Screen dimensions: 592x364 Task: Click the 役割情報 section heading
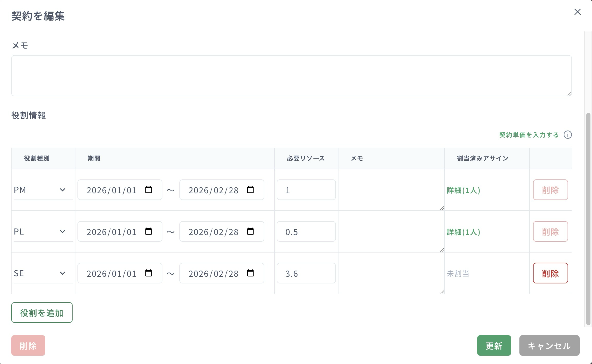pyautogui.click(x=29, y=115)
